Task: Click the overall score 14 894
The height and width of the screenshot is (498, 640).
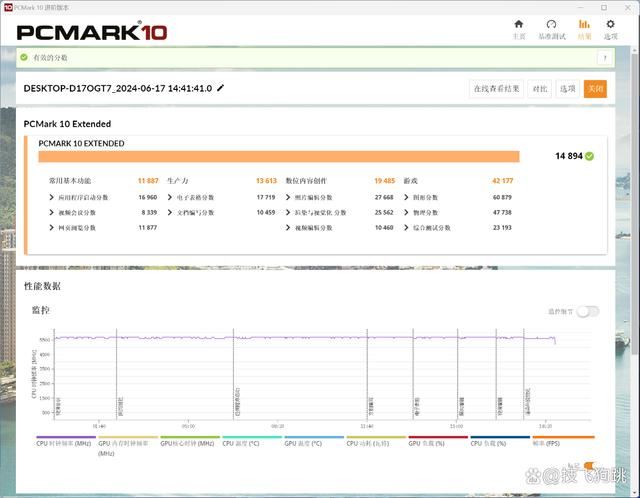Action: pyautogui.click(x=569, y=156)
